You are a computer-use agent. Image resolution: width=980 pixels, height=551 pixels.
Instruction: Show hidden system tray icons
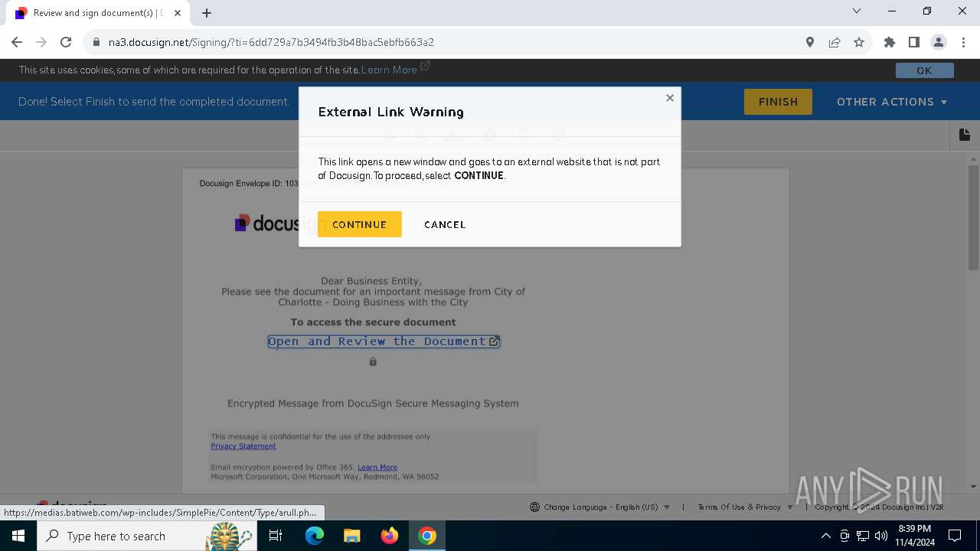[x=825, y=536]
